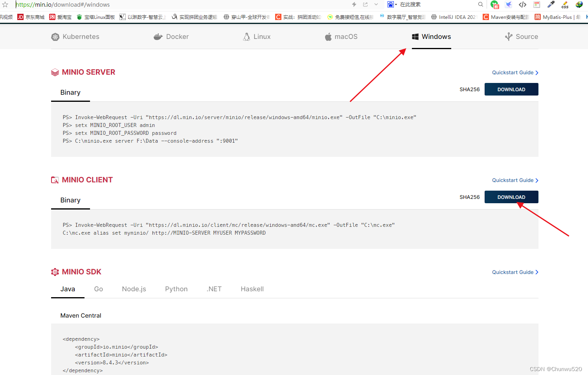The image size is (588, 375).
Task: Open the code brackets extension icon
Action: 523,5
